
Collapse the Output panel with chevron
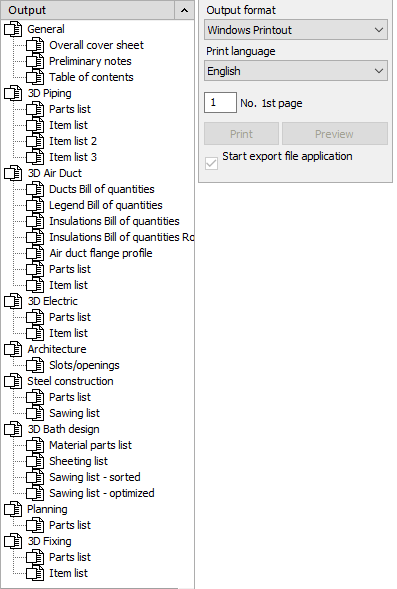pos(184,10)
